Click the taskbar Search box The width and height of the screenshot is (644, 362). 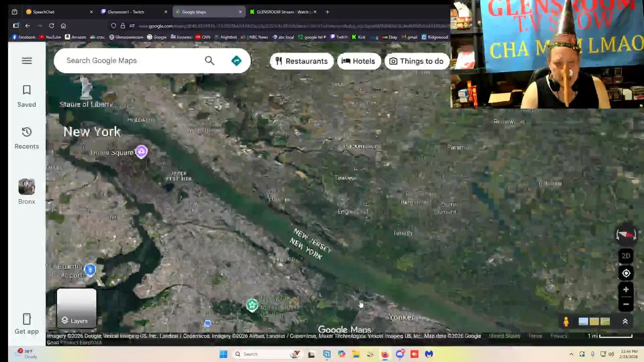[x=267, y=354]
